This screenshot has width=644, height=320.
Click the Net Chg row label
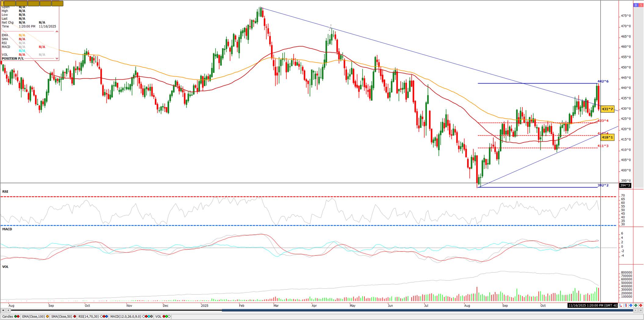point(8,23)
